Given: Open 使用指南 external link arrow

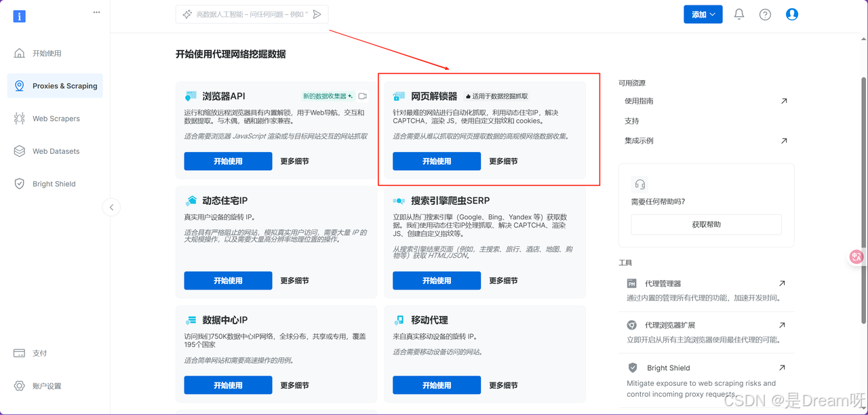Looking at the screenshot, I should click(784, 101).
